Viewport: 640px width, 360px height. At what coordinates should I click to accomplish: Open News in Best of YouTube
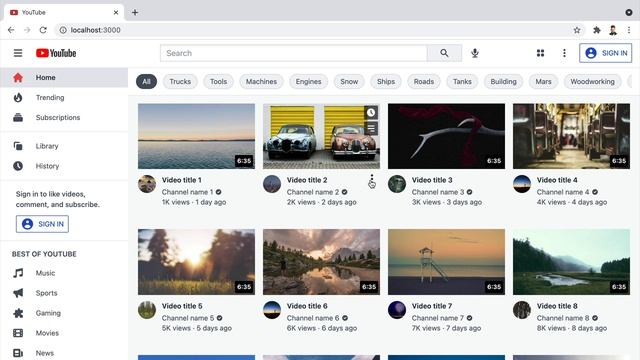coord(64,353)
